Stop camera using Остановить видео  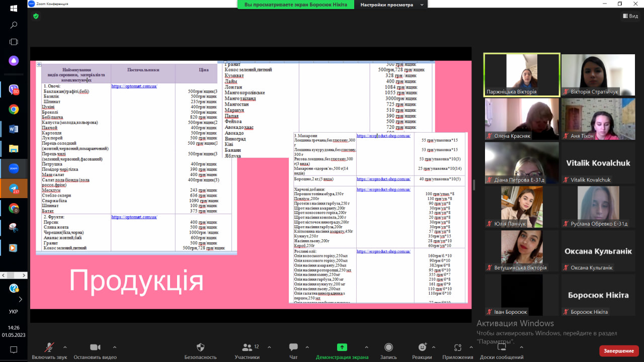coord(95,347)
